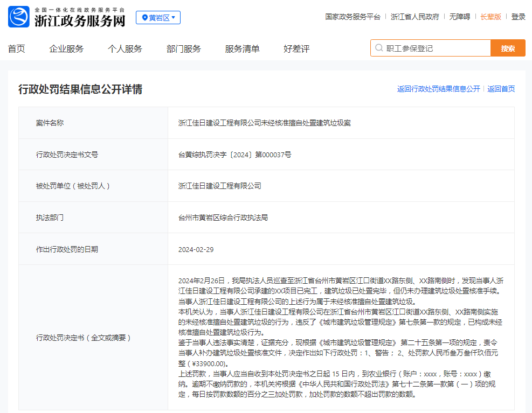532x413 pixels.
Task: Click the tagline 全国一体化在线政务服务平台
Action: point(80,10)
